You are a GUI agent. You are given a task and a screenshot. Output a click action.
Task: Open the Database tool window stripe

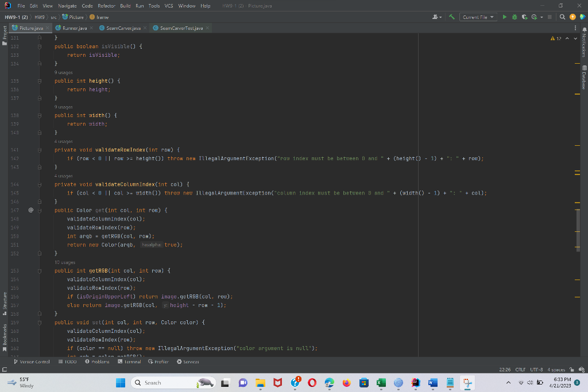point(584,77)
